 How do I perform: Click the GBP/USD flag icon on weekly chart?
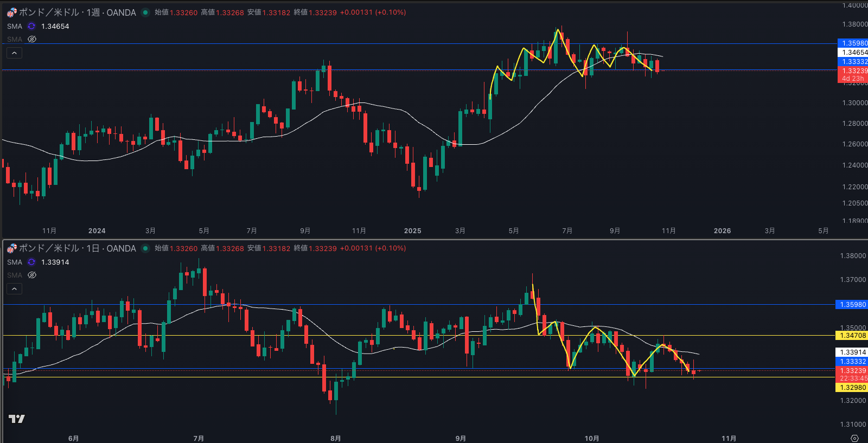(x=11, y=12)
